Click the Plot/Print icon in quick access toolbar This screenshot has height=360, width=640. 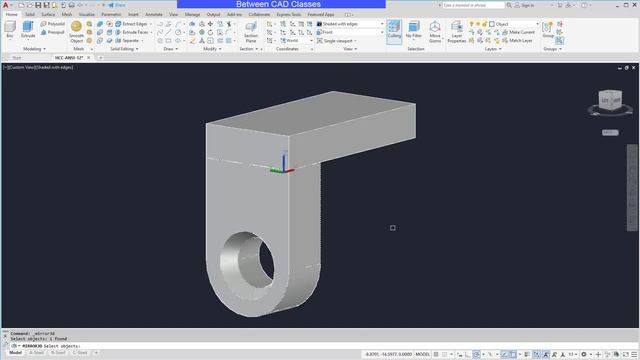tap(72, 5)
